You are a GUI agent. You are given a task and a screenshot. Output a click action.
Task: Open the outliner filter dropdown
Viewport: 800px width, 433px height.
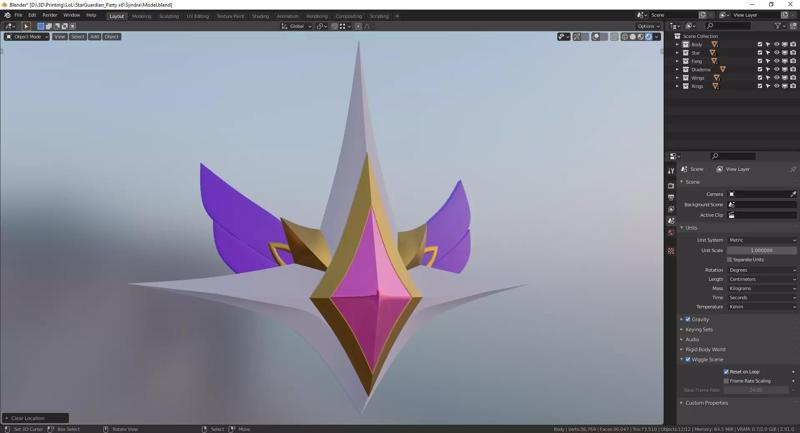[780, 26]
